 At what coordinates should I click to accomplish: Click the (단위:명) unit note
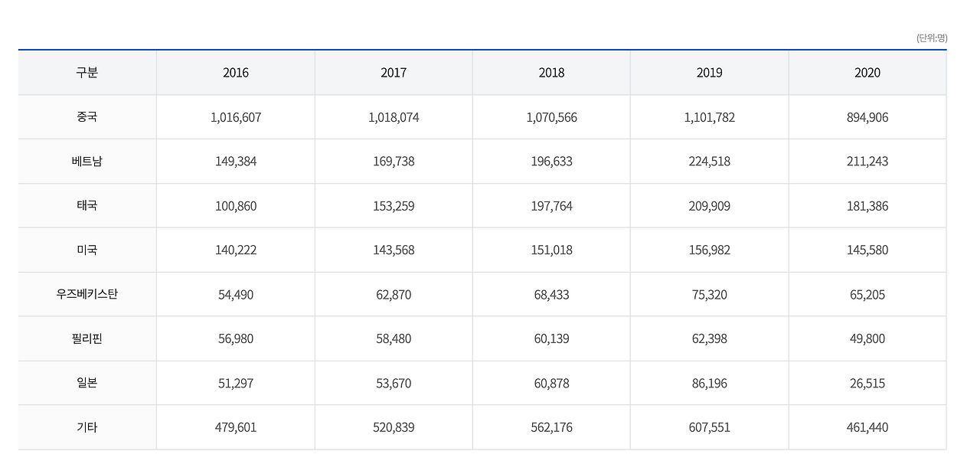click(931, 38)
